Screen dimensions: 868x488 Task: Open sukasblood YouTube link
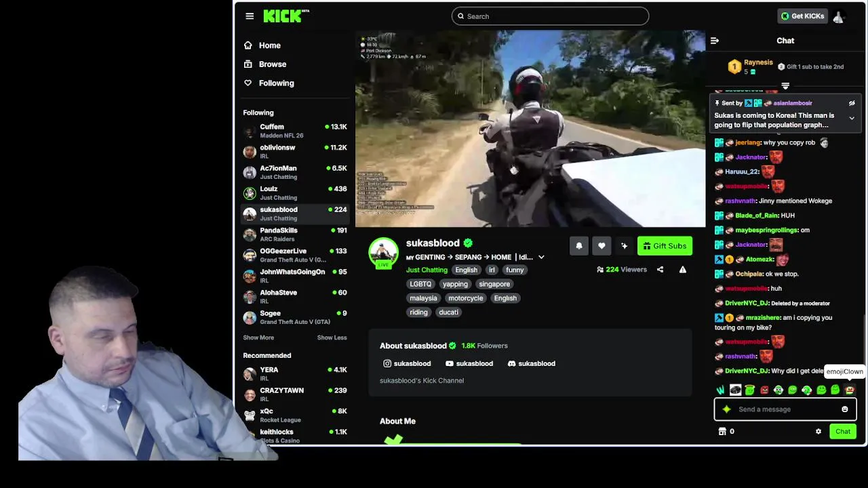point(469,364)
